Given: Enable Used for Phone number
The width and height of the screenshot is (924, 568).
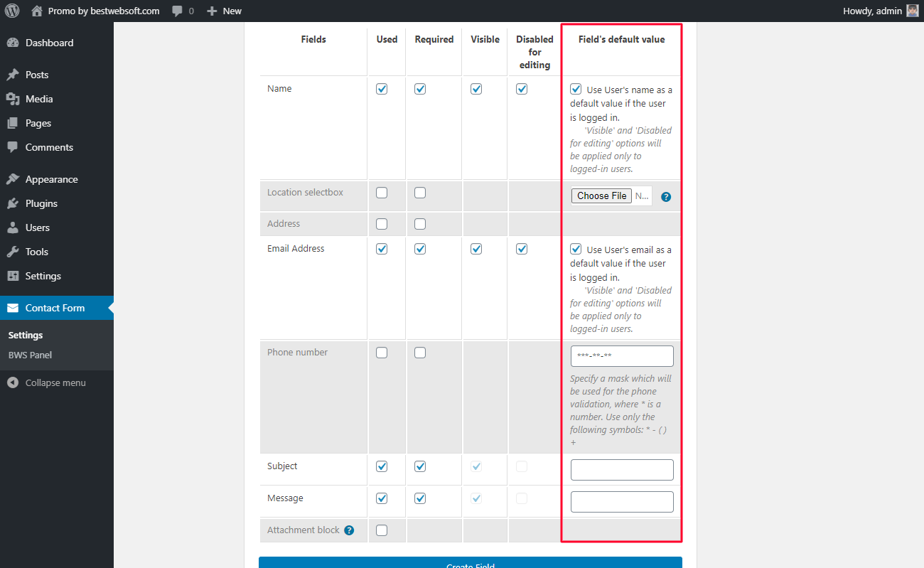Looking at the screenshot, I should 382,353.
